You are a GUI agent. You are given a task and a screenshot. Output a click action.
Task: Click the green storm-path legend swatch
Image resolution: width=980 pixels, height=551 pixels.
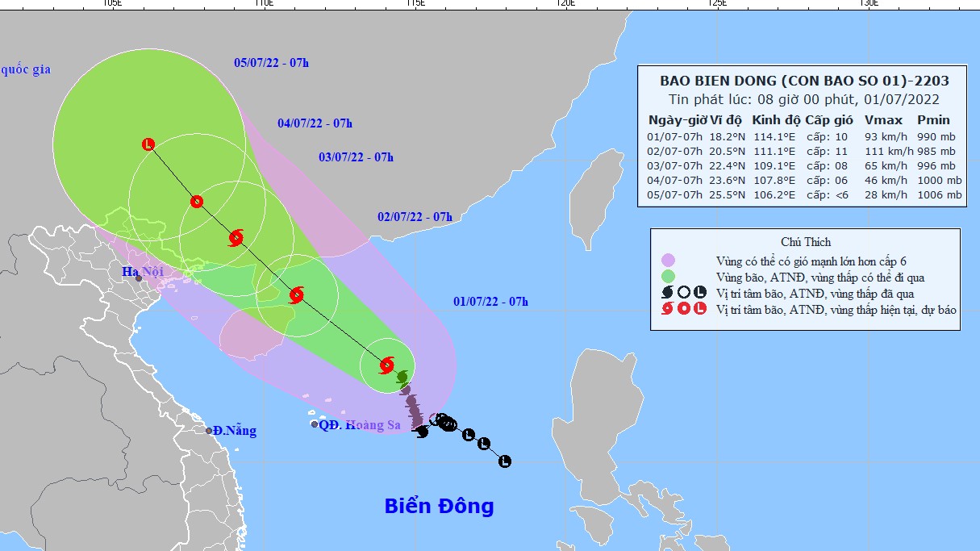pyautogui.click(x=667, y=277)
